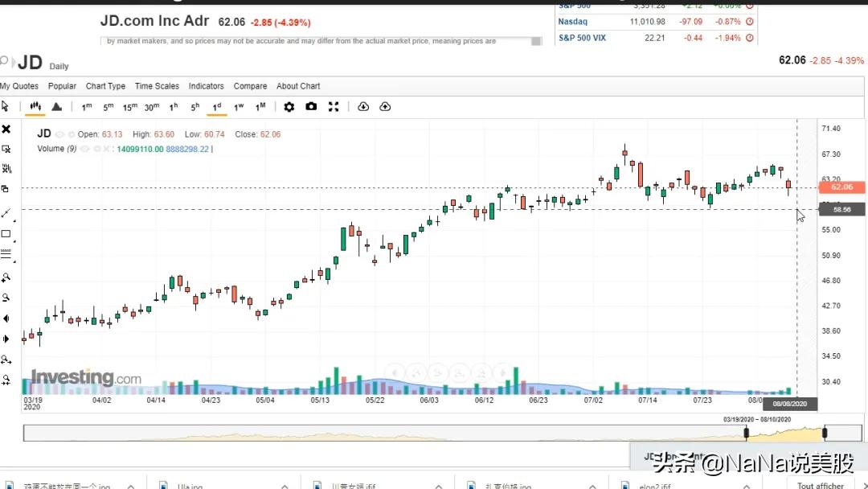Click the cloud upload chart icon
This screenshot has height=489, width=868.
pos(385,106)
